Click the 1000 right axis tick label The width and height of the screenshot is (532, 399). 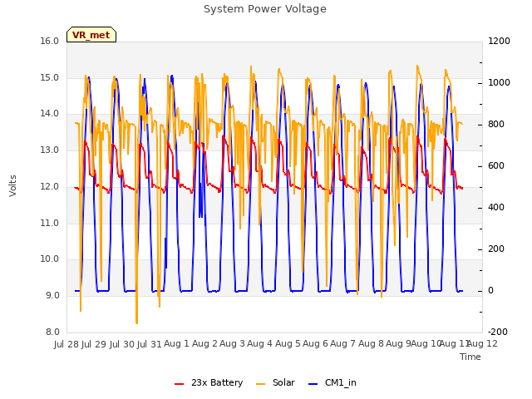499,83
